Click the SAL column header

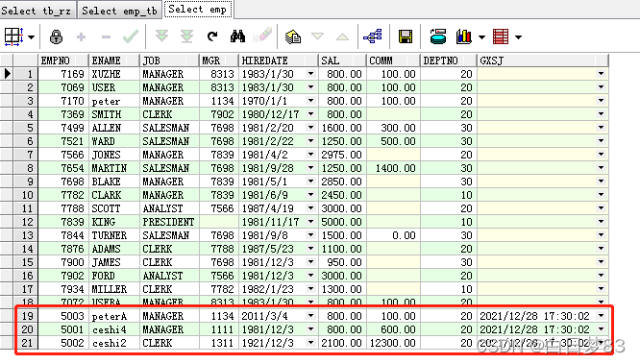pyautogui.click(x=342, y=61)
